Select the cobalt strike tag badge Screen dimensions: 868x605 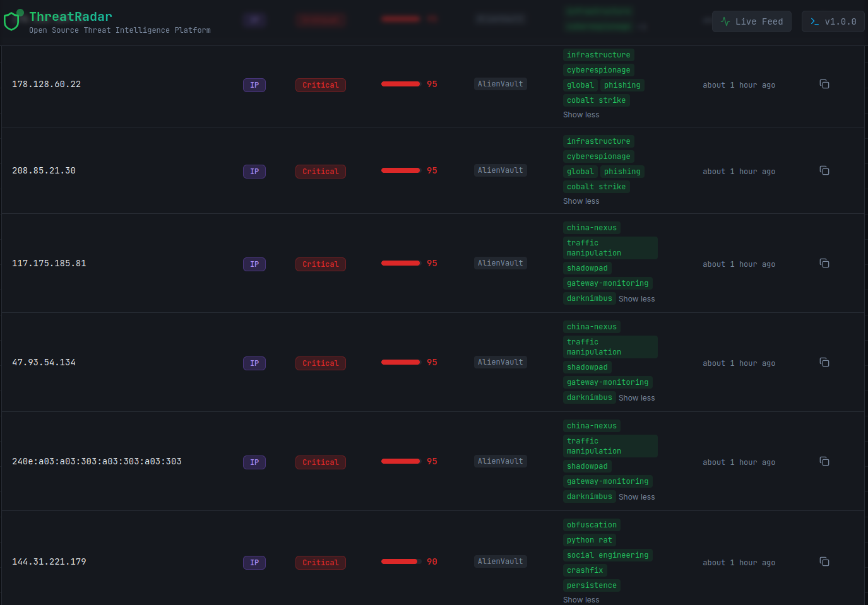point(596,100)
